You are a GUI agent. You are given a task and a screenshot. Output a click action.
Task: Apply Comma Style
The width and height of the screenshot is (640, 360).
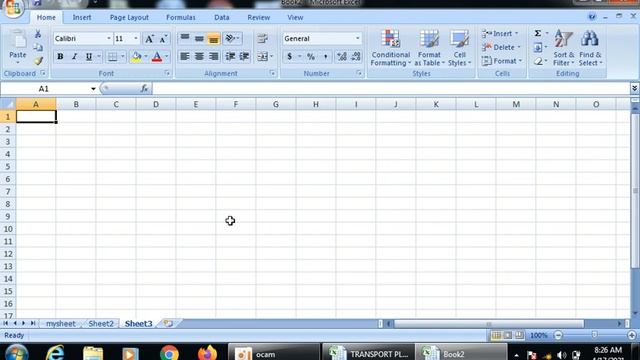(x=326, y=56)
